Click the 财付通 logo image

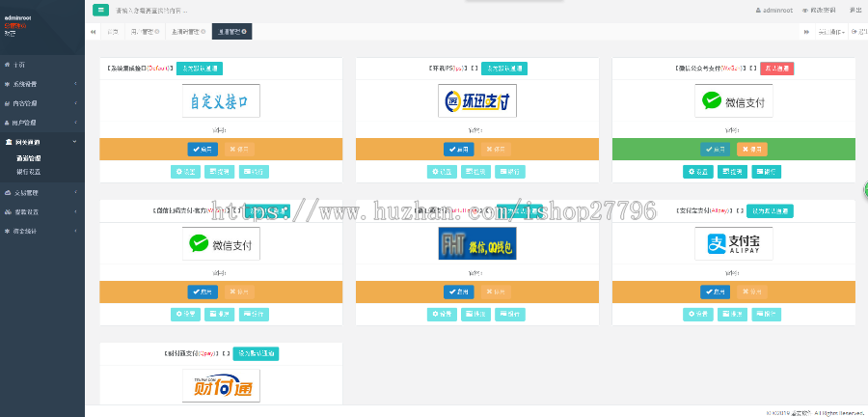coord(221,386)
